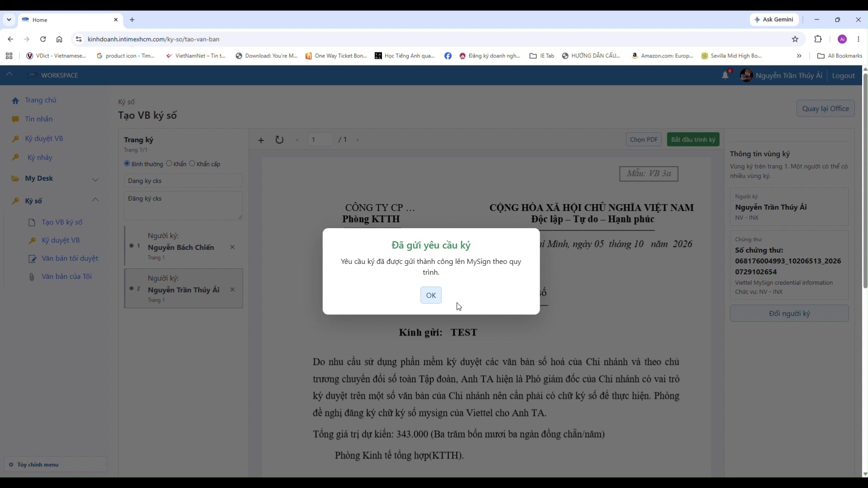Click the Bắt đầu trình ký button
Screen dimensions: 868x488
coord(693,140)
